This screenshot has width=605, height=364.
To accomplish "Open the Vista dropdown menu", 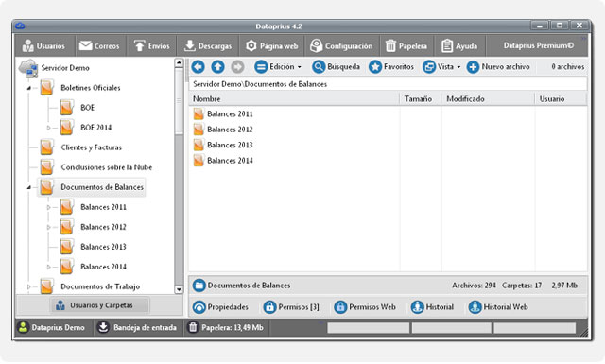I will (441, 67).
